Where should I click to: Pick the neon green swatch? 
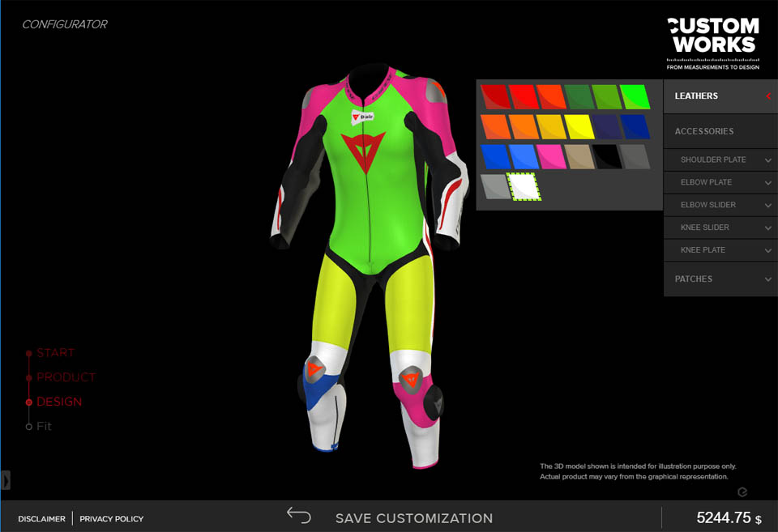click(635, 96)
